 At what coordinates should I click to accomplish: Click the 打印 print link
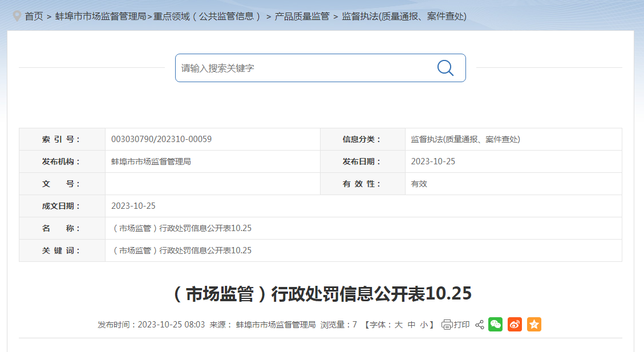pos(461,325)
